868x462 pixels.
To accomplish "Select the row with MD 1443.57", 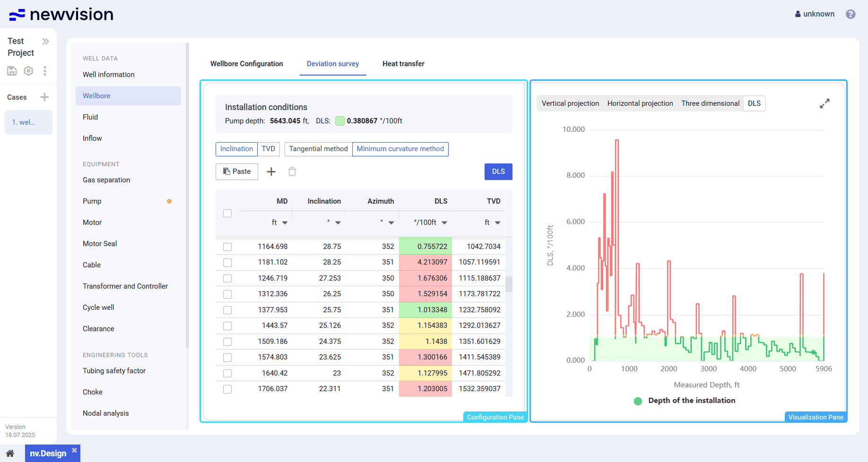I will coord(227,326).
